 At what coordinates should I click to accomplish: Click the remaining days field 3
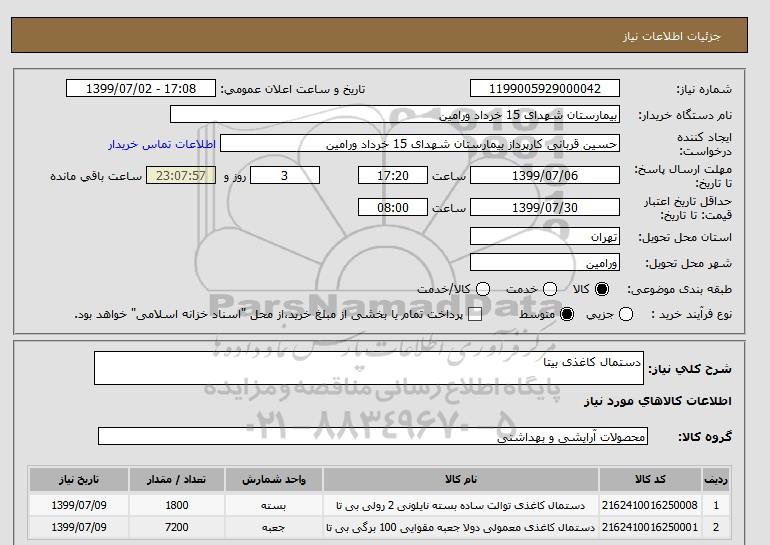(x=285, y=175)
